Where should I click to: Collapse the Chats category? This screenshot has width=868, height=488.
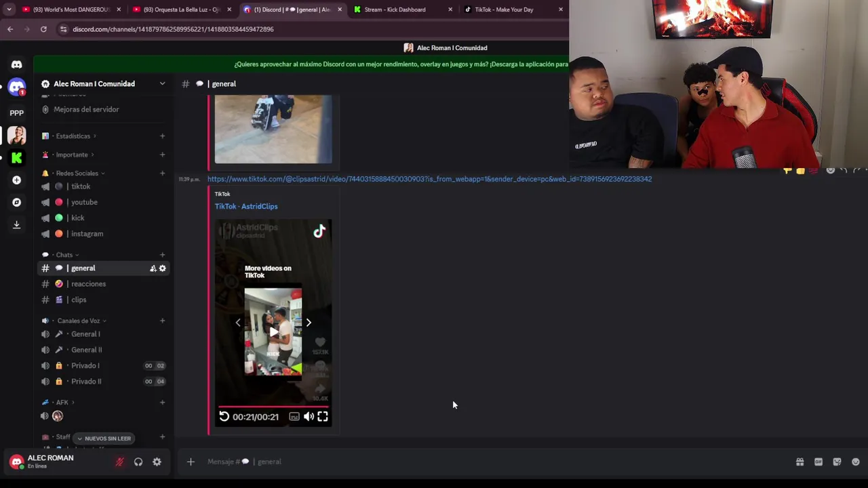(64, 255)
